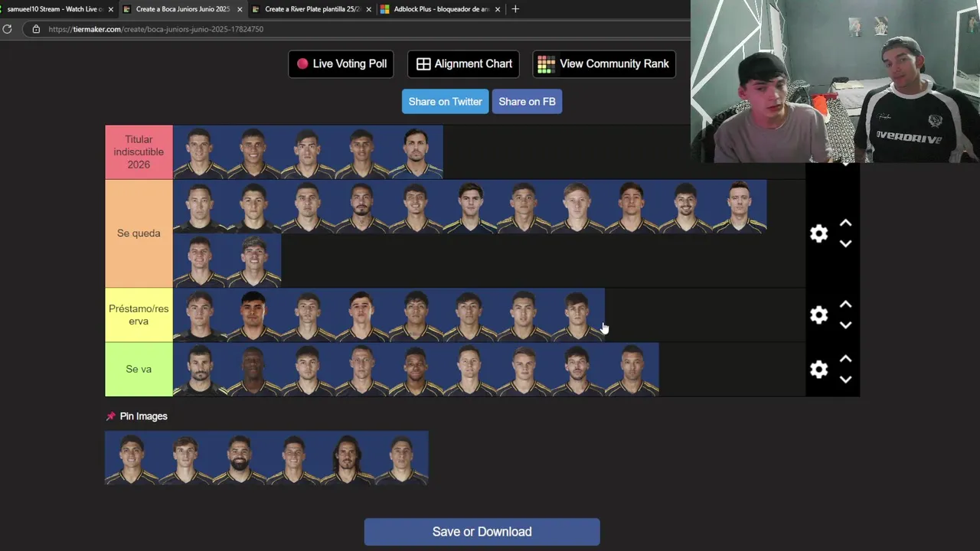Select the long-haired fifth unranked player in the pool
The width and height of the screenshot is (980, 551).
coord(348,458)
